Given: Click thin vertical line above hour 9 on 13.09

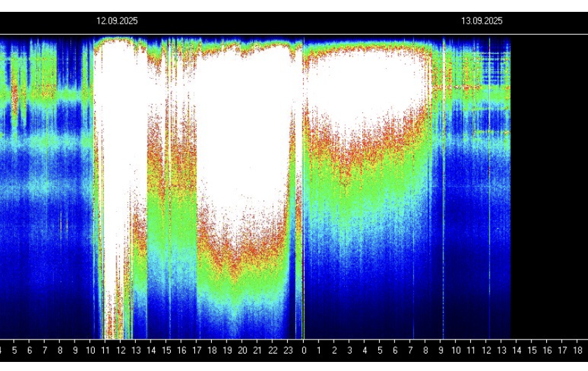Looking at the screenshot, I should click(x=444, y=188).
